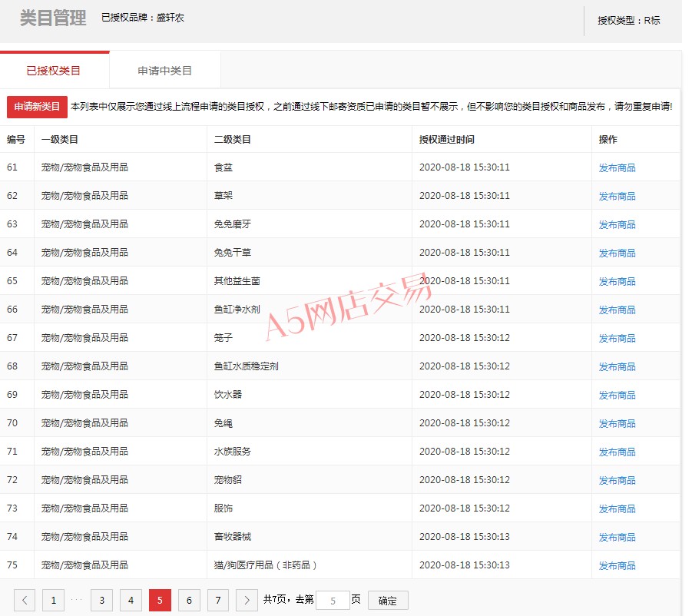Click 发布商品 for 饮水器 row
Image resolution: width=692 pixels, height=616 pixels.
coord(617,395)
